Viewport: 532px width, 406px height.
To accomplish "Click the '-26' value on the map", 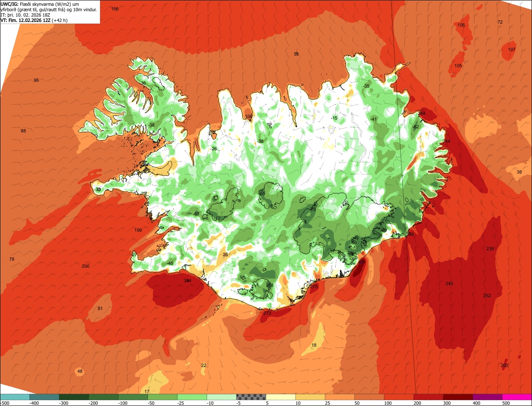I will point(214,149).
